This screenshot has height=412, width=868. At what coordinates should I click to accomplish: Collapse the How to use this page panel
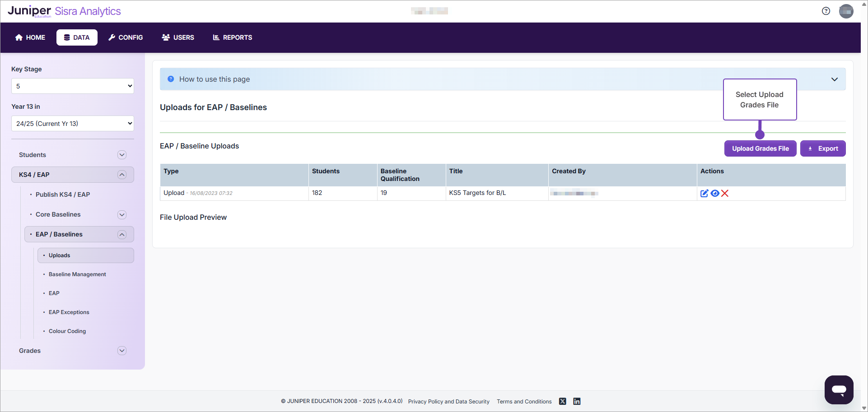click(834, 79)
